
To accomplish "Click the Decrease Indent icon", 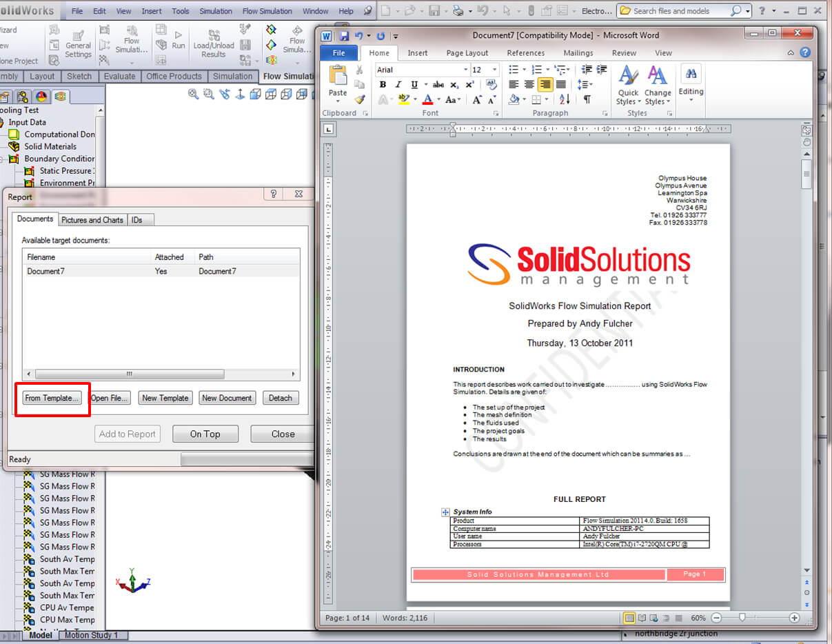I will pyautogui.click(x=587, y=70).
